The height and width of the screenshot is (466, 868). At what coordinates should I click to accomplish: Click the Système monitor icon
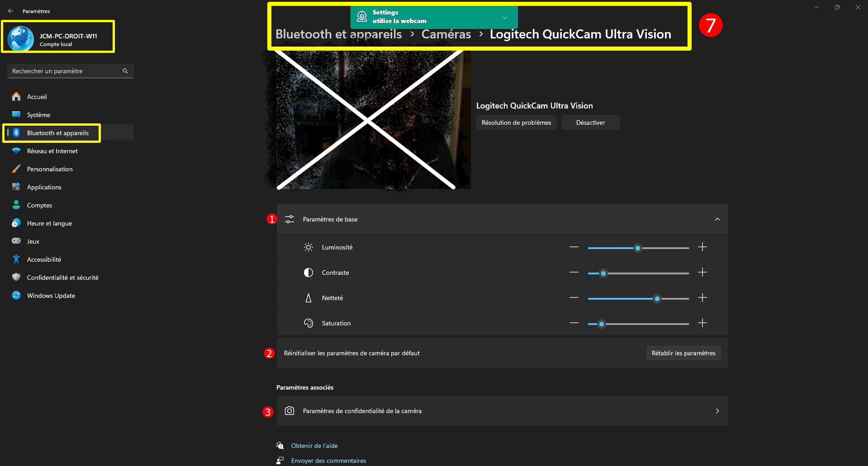[x=16, y=114]
